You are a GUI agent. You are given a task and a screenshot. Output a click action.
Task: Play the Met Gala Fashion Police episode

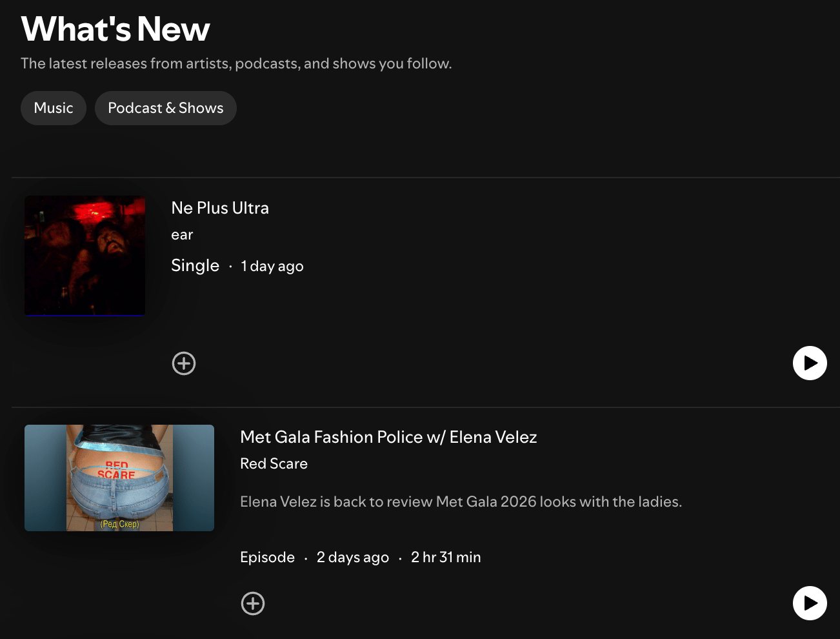[x=810, y=603]
